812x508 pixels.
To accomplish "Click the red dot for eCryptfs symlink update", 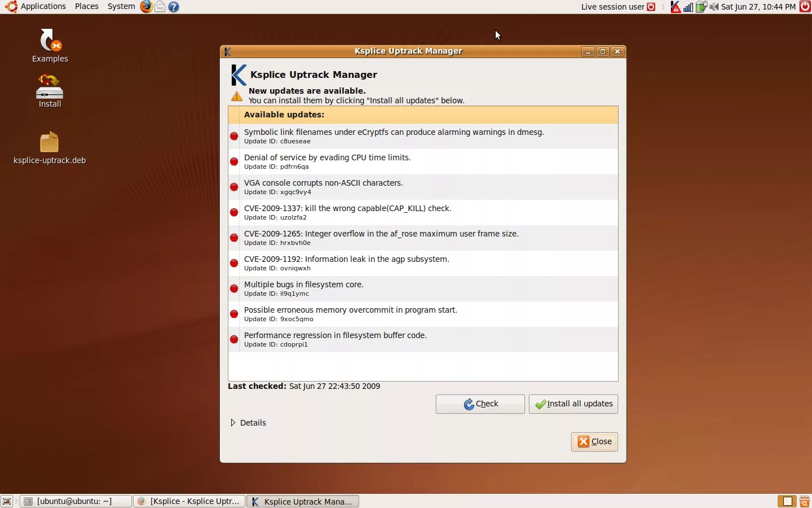I will point(234,136).
